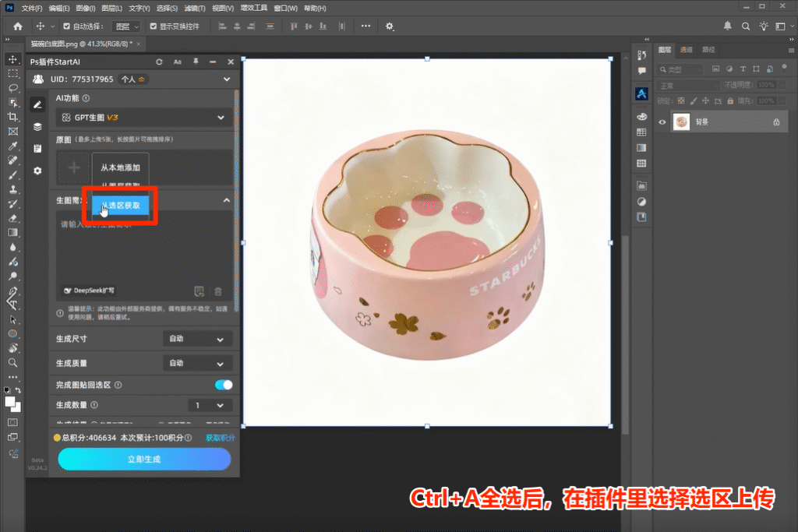The image size is (798, 532).
Task: Switch to the 通道 tab
Action: tap(687, 50)
